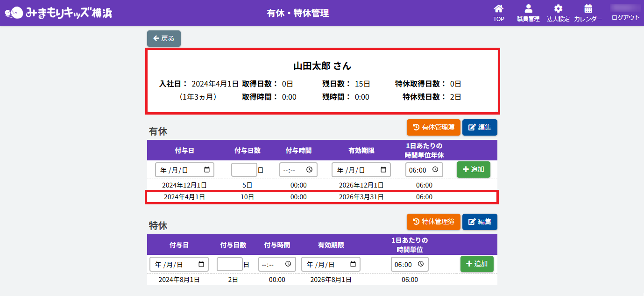Click ログアウト in the top menu
This screenshot has height=296, width=644.
coord(625,17)
